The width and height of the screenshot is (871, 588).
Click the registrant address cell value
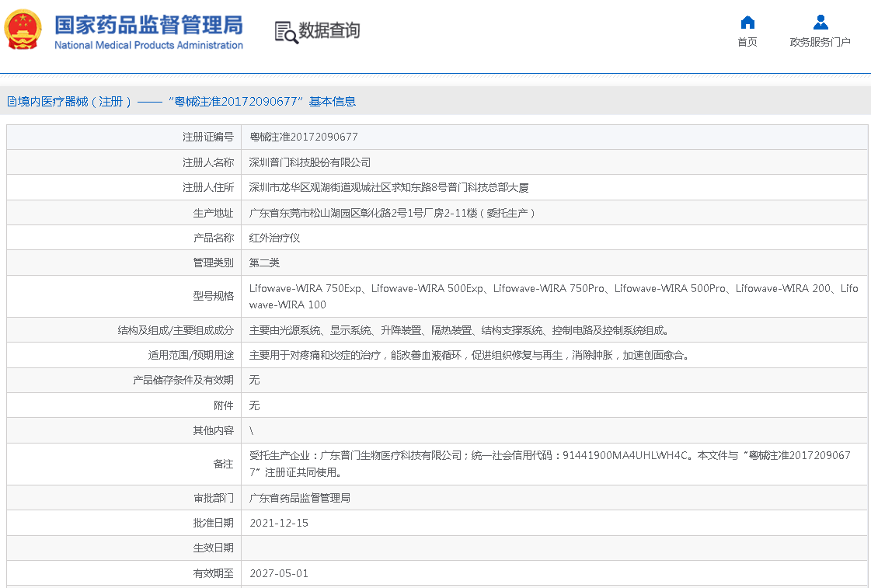coord(388,187)
